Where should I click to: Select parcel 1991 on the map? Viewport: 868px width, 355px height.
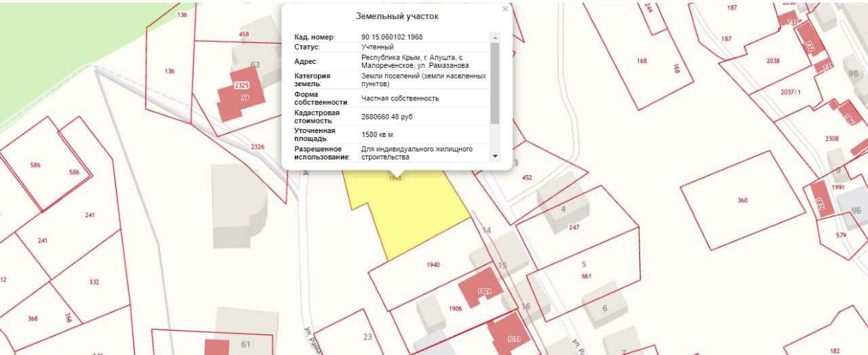[x=837, y=187]
